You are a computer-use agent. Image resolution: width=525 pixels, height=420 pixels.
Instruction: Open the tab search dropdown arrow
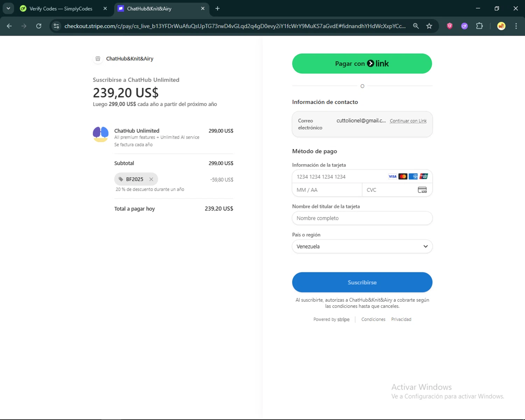[x=8, y=8]
